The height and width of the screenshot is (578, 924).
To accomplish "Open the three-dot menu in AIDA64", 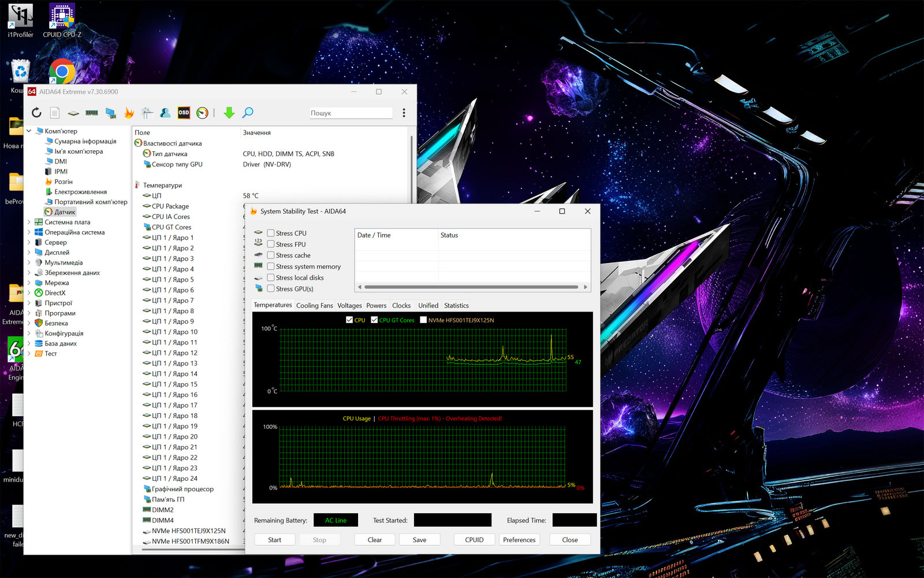I will pyautogui.click(x=404, y=113).
